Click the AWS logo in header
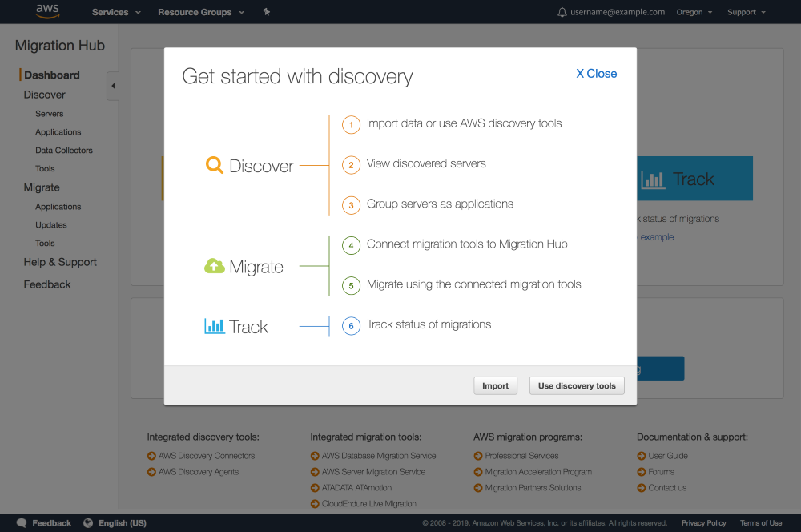 (x=47, y=12)
